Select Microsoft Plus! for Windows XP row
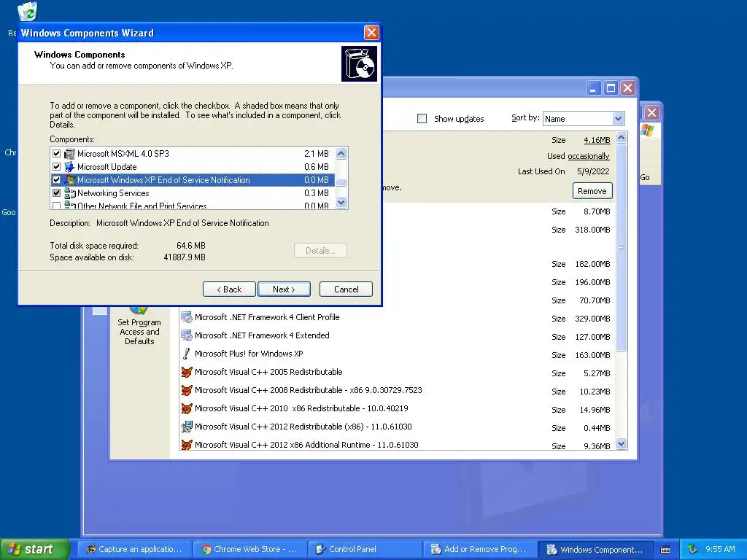Screen dimensions: 747x560 [398, 354]
